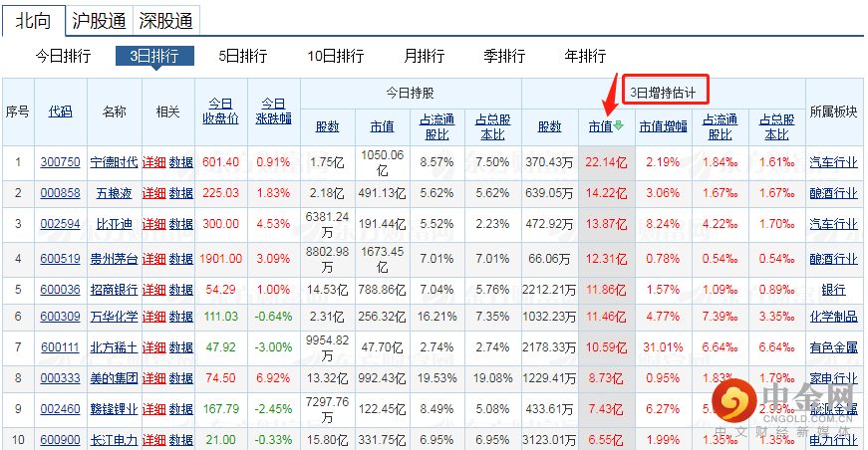Open stock code 002594
868x450 pixels.
click(x=61, y=224)
